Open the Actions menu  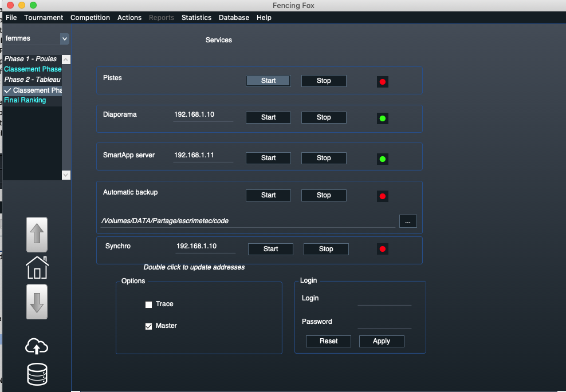[x=129, y=18]
